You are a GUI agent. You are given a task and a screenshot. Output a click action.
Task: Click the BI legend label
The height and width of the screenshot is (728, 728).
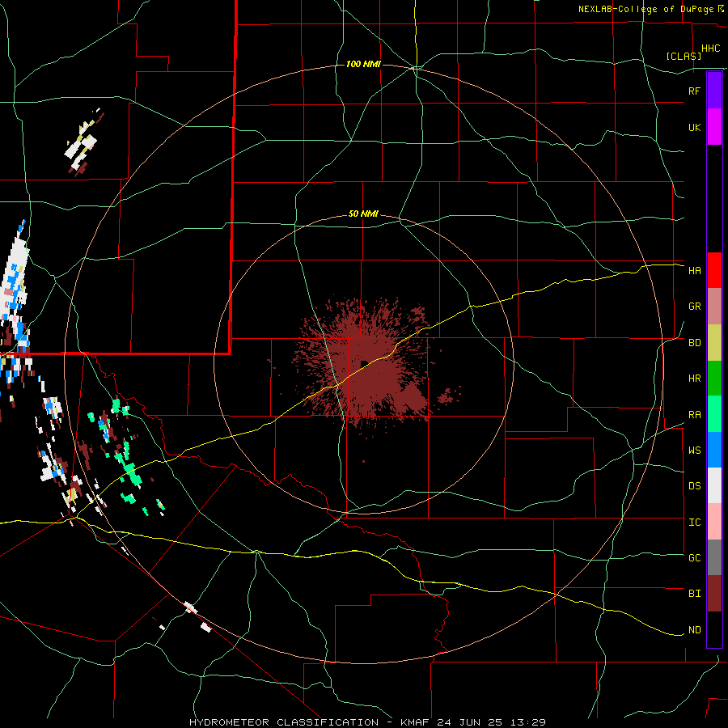pos(694,594)
